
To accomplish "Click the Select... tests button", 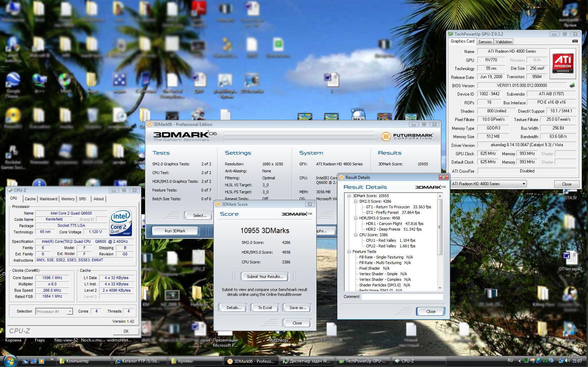I will (199, 216).
